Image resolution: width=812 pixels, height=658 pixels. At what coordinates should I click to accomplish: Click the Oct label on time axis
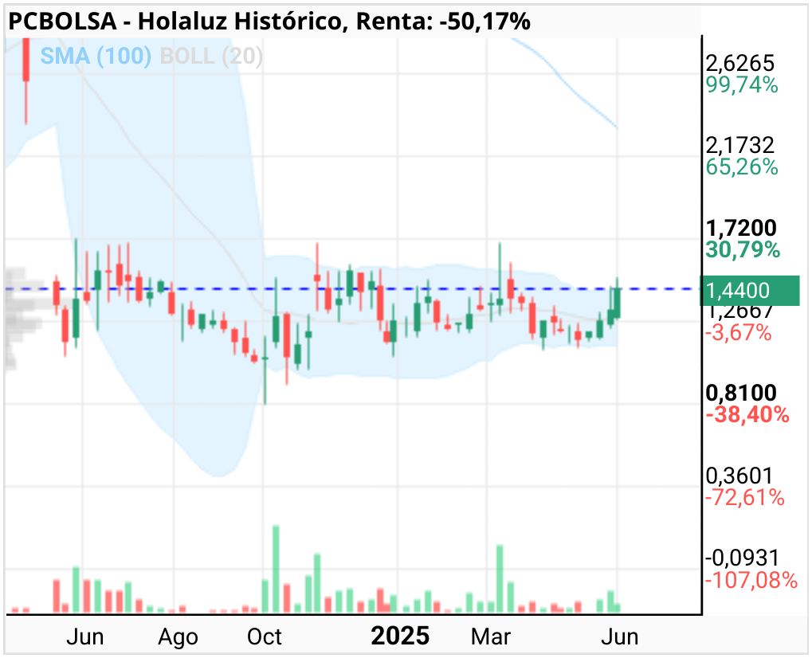pos(264,636)
